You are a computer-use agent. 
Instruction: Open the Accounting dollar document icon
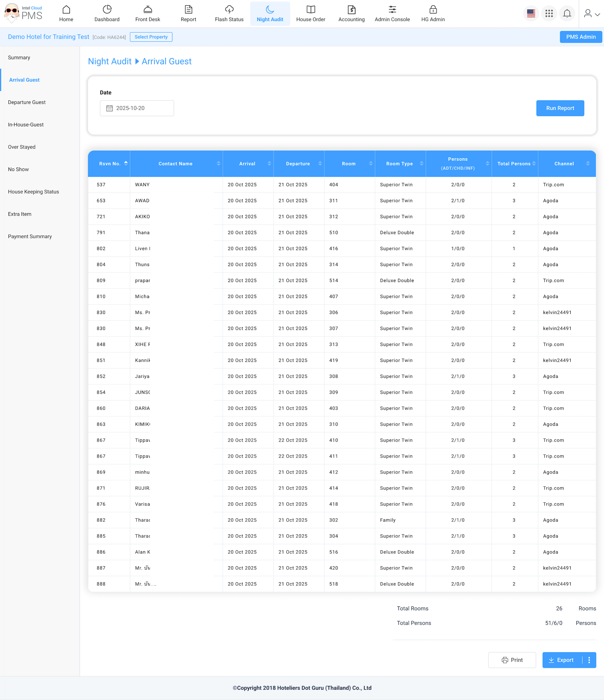coord(351,9)
